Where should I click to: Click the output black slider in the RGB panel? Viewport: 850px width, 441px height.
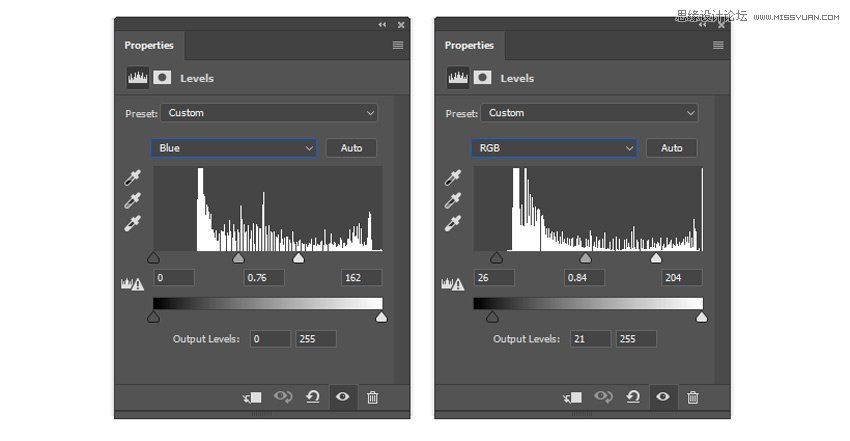(492, 317)
